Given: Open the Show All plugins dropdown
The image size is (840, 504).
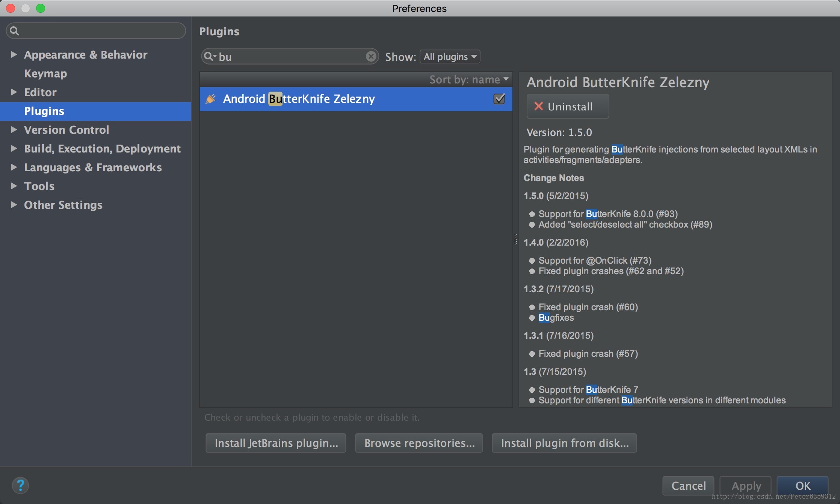Looking at the screenshot, I should pos(450,57).
